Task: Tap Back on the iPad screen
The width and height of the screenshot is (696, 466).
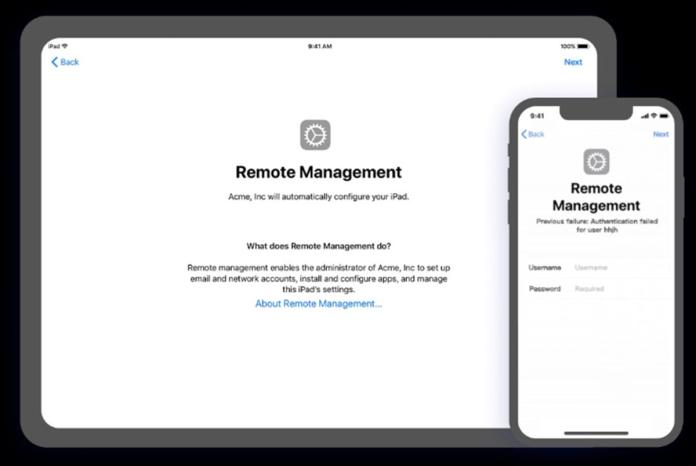Action: [65, 62]
